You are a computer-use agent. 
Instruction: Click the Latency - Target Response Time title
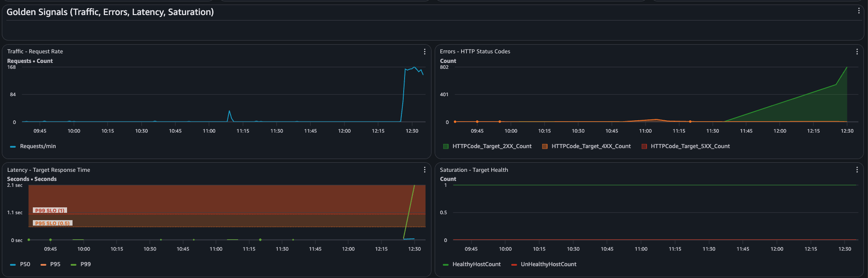[49, 170]
